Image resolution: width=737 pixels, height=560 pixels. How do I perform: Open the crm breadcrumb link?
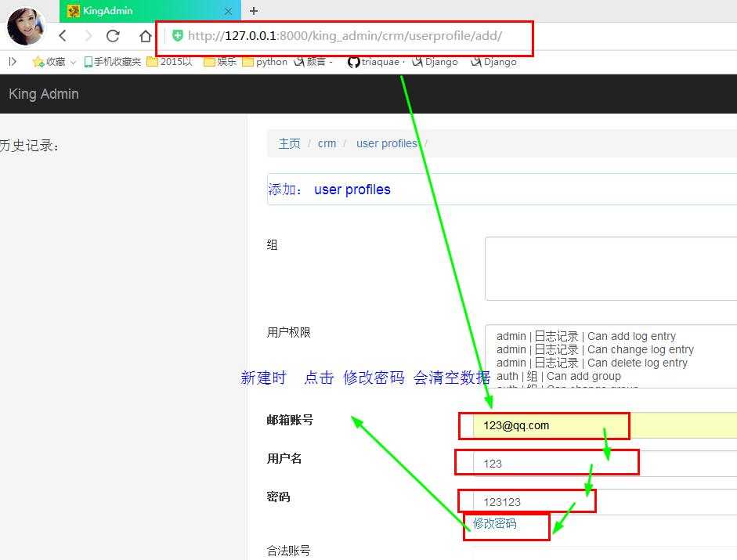coord(327,143)
